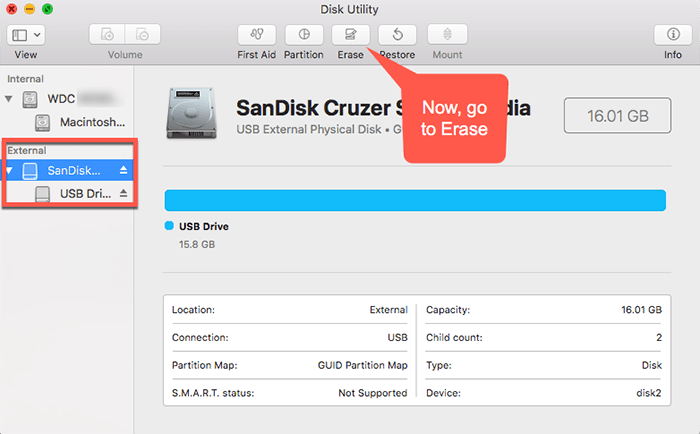
Task: Click the large hard disk image
Action: (191, 113)
